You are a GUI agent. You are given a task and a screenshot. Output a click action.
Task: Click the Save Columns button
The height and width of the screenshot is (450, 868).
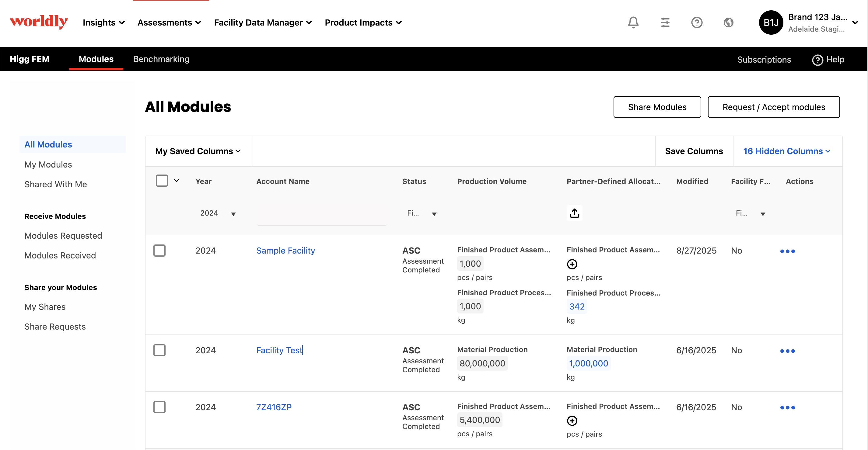694,151
